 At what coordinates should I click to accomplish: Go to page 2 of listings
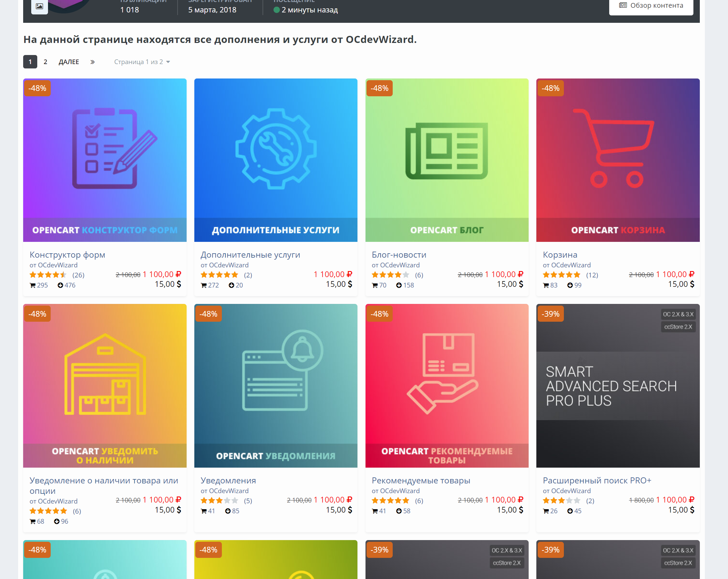point(45,62)
